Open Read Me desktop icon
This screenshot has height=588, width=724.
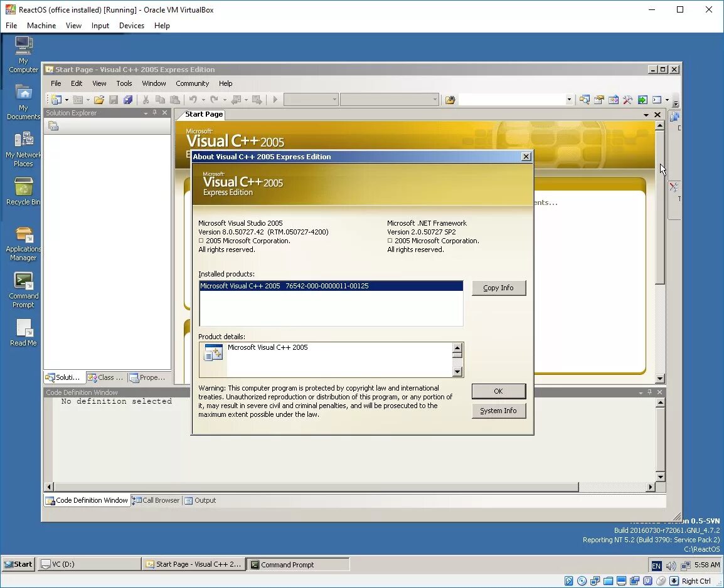(24, 333)
